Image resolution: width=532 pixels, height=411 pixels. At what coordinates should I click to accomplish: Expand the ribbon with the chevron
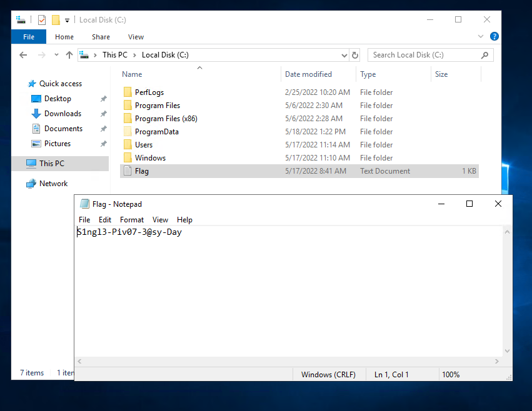click(481, 36)
